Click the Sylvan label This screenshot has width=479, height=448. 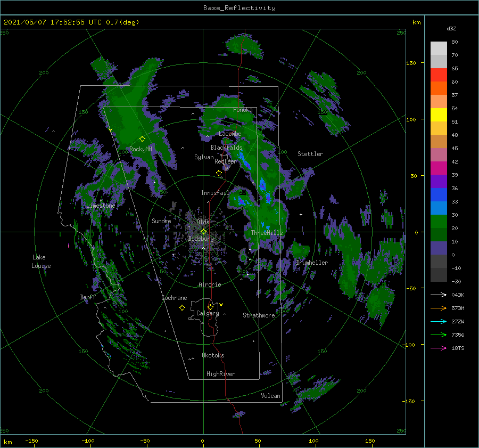204,157
